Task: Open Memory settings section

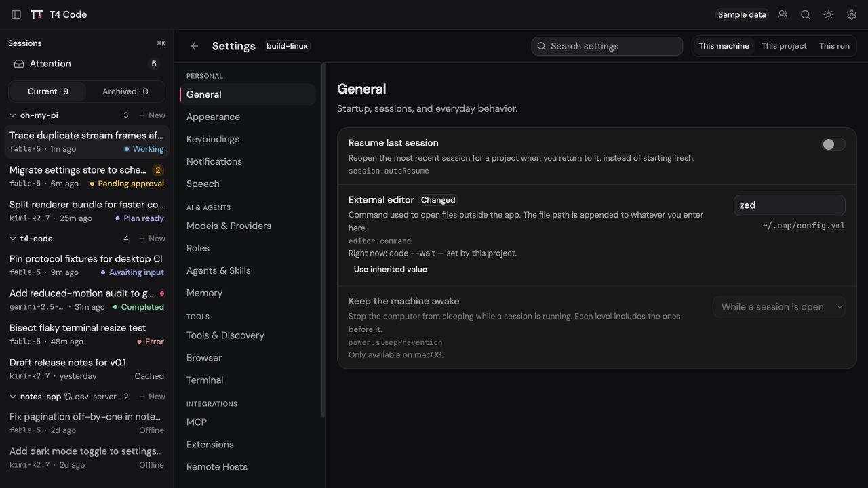Action: coord(248,293)
